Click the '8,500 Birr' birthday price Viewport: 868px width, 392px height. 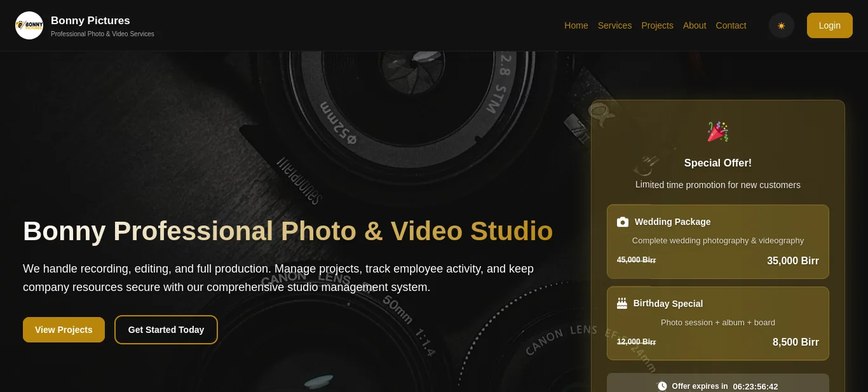coord(796,342)
